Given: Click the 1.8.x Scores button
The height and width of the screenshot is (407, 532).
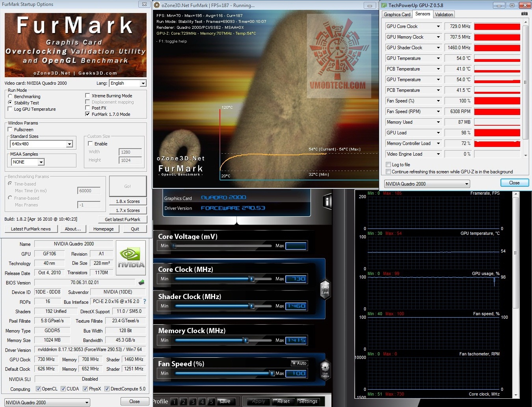Looking at the screenshot, I should (x=128, y=201).
